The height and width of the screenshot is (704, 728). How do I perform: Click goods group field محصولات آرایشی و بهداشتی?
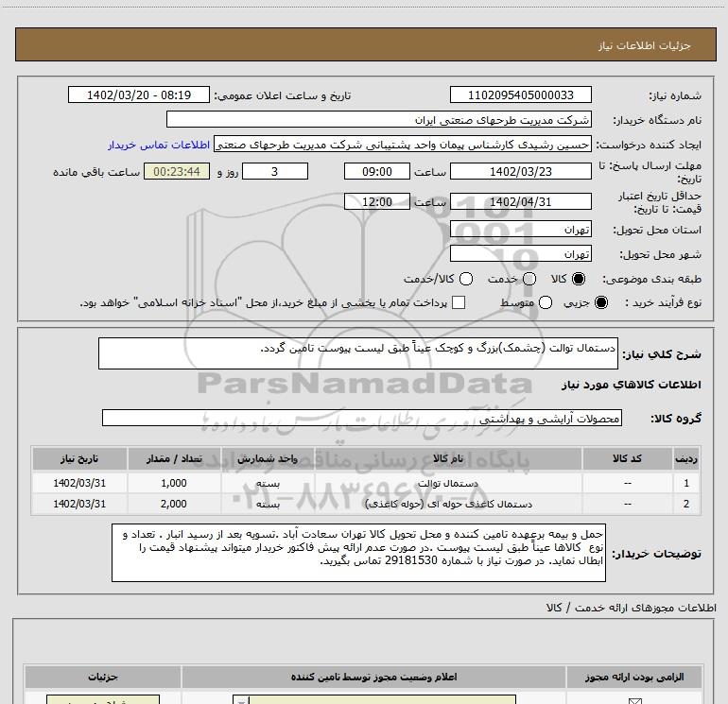(362, 418)
